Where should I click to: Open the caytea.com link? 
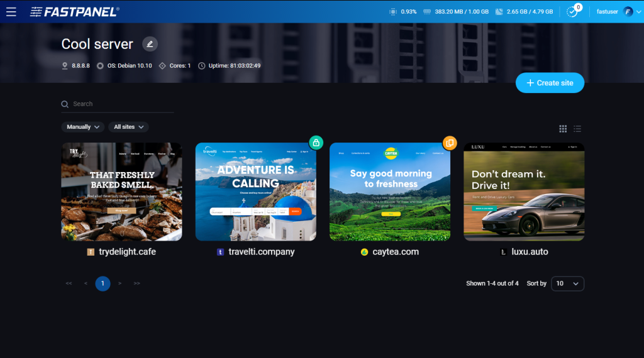tap(396, 252)
